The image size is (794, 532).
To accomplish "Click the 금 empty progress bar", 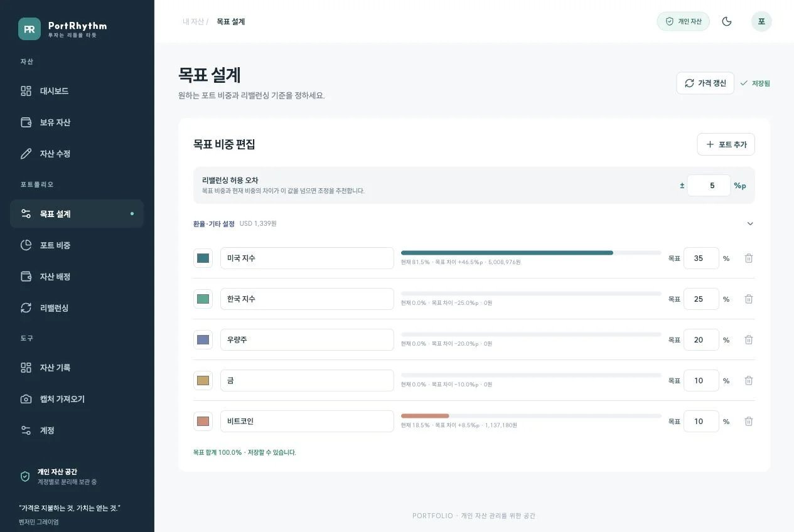I will tap(531, 375).
